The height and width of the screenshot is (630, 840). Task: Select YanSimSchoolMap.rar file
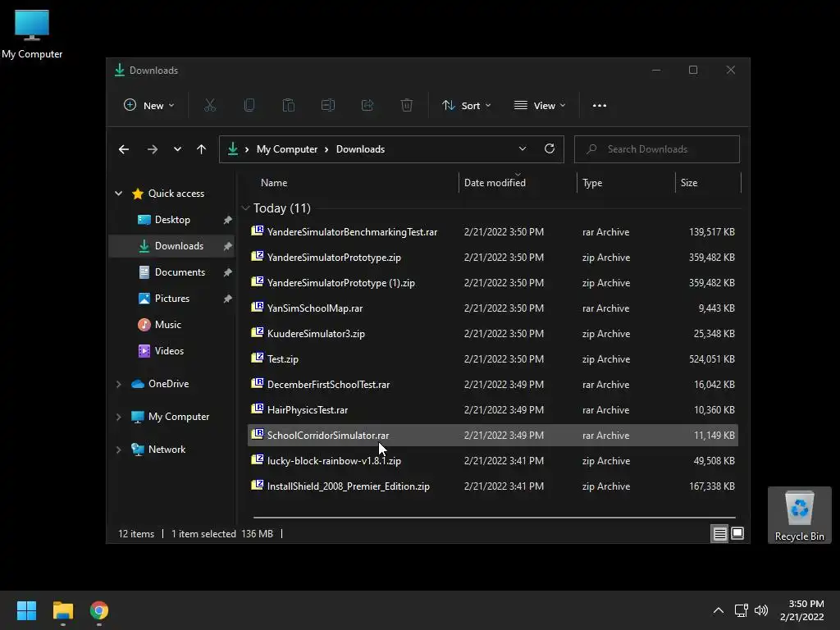(493, 308)
